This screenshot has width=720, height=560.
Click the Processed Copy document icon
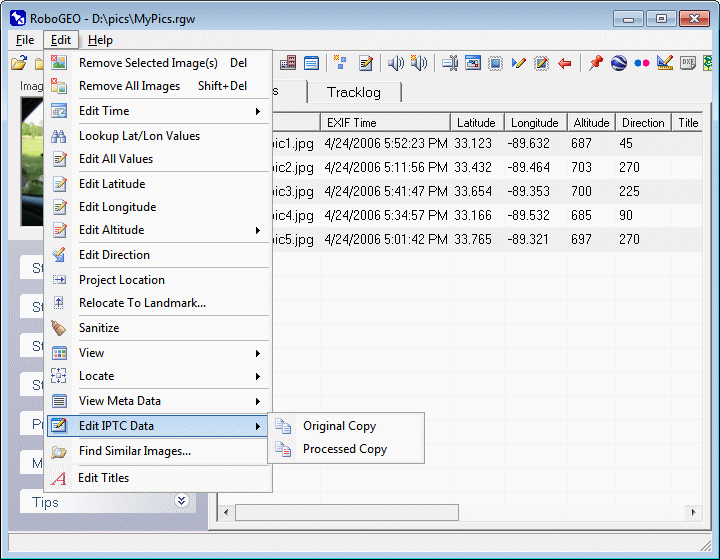pyautogui.click(x=283, y=449)
